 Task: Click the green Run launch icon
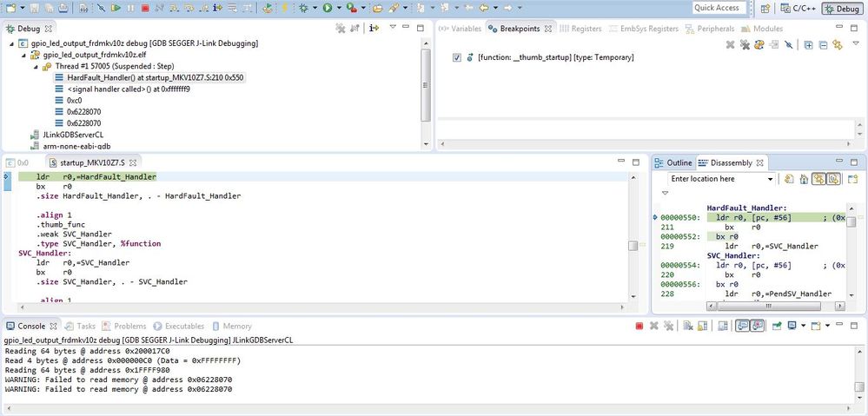tap(328, 8)
